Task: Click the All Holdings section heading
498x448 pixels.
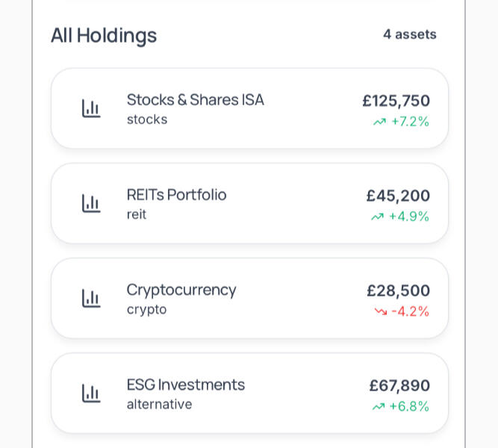Action: [104, 35]
